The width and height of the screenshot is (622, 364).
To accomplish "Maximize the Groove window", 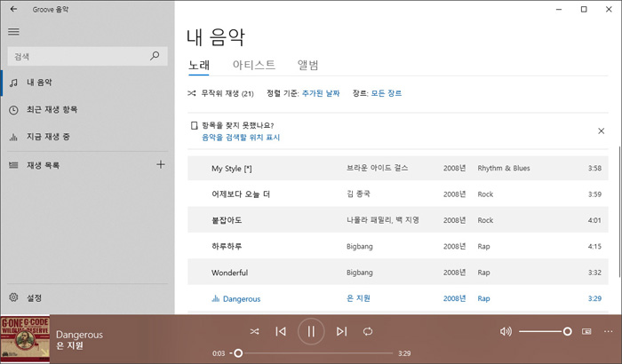I will [x=584, y=9].
